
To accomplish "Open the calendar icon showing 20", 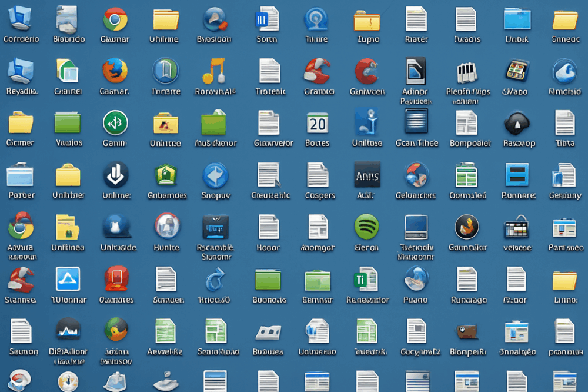I will tap(318, 123).
